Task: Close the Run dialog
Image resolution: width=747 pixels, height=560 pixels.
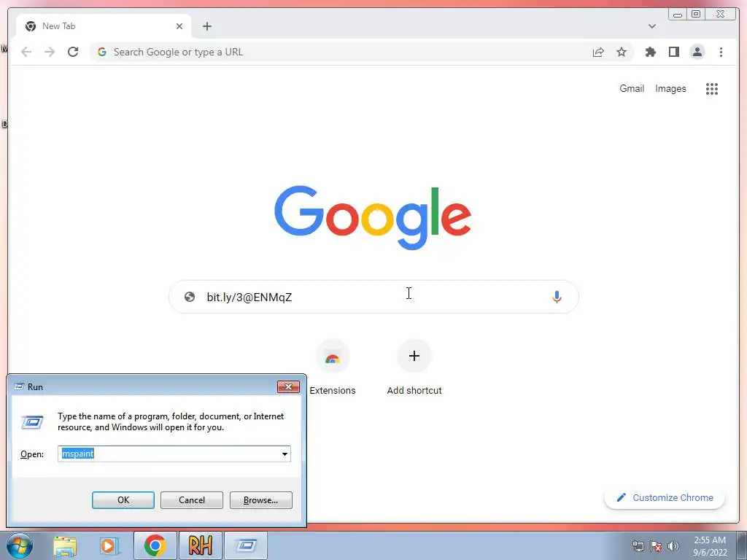Action: (x=288, y=386)
